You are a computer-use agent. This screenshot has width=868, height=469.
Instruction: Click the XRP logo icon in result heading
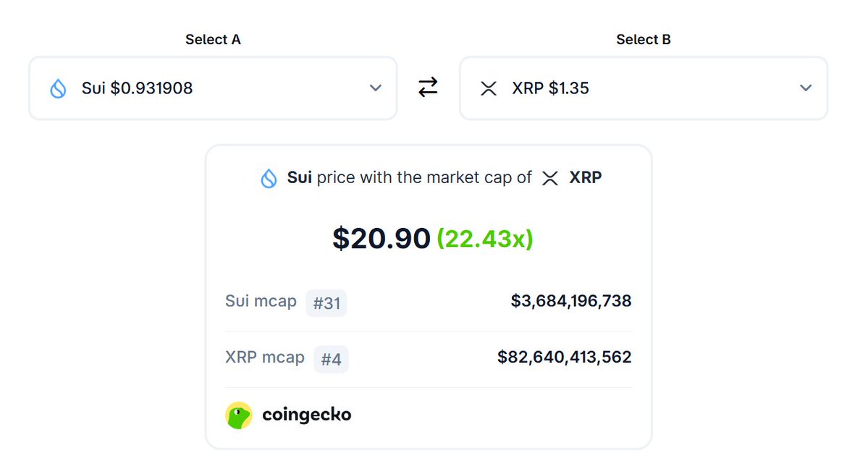point(550,178)
